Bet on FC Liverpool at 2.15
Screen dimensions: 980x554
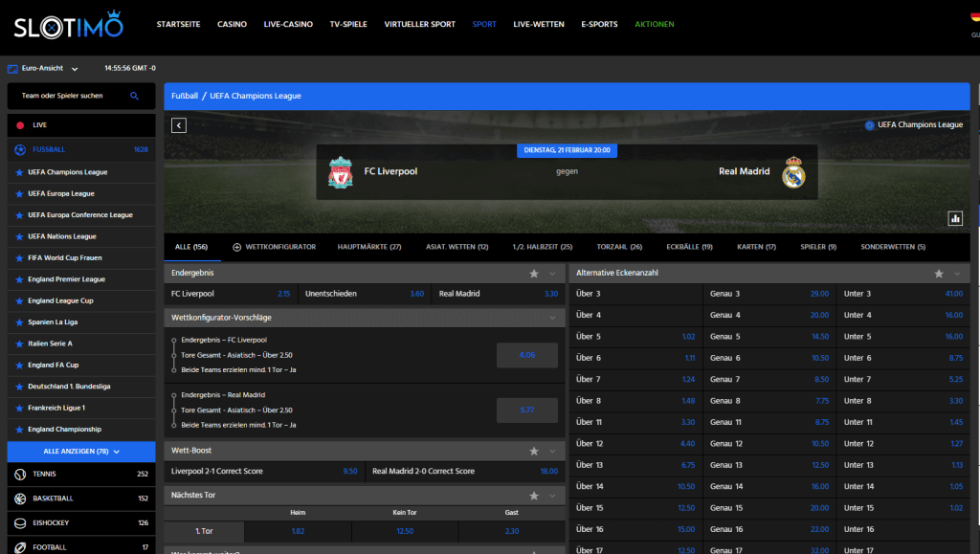pos(231,294)
